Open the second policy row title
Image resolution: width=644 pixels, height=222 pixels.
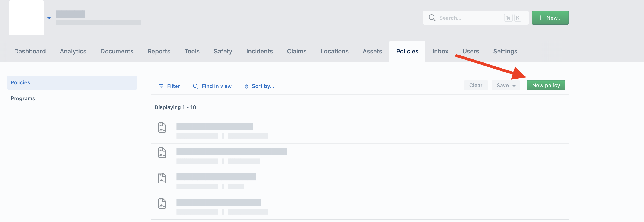tap(232, 152)
